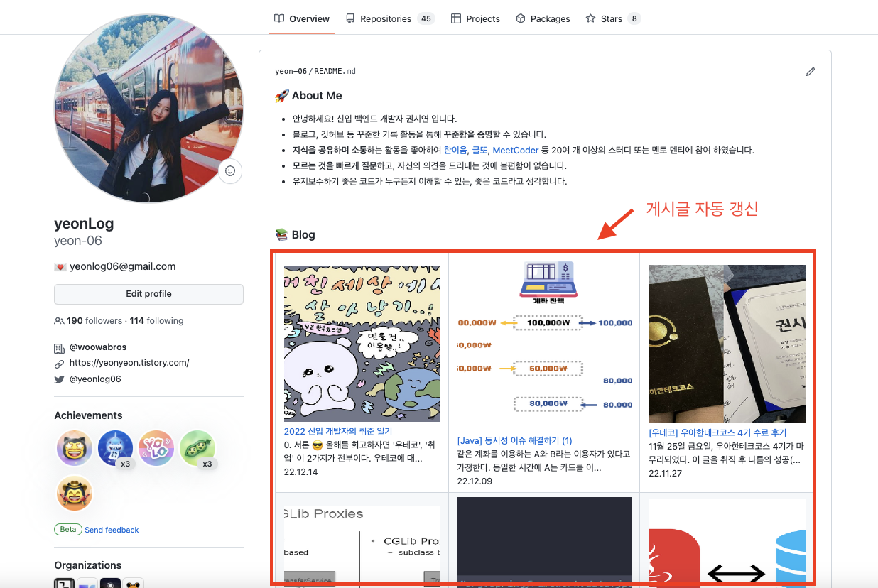Go to the Packages tab
Viewport: 878px width, 588px height.
pos(543,19)
